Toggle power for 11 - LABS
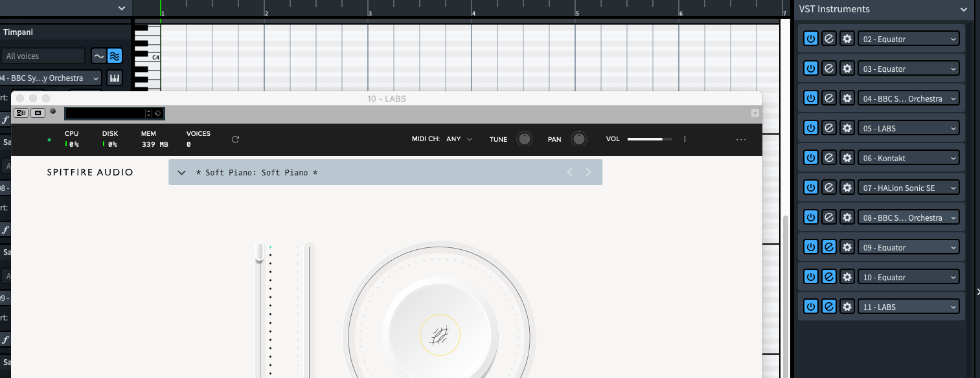This screenshot has height=378, width=980. 810,307
